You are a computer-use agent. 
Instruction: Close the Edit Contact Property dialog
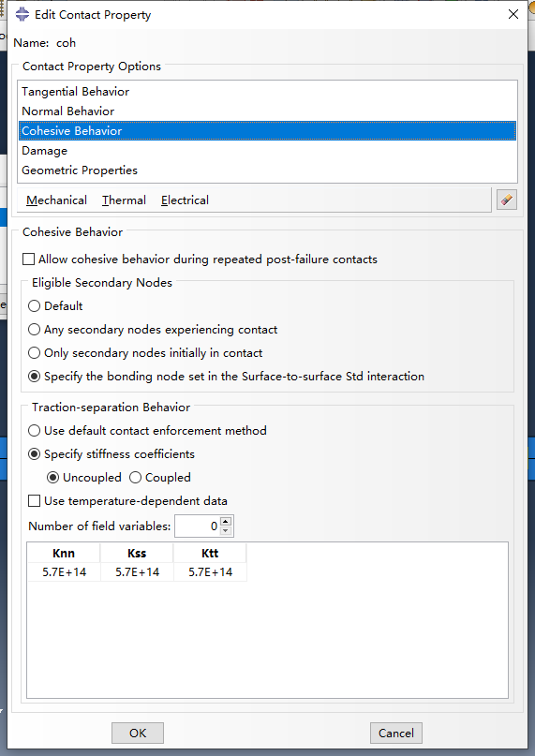pos(513,14)
